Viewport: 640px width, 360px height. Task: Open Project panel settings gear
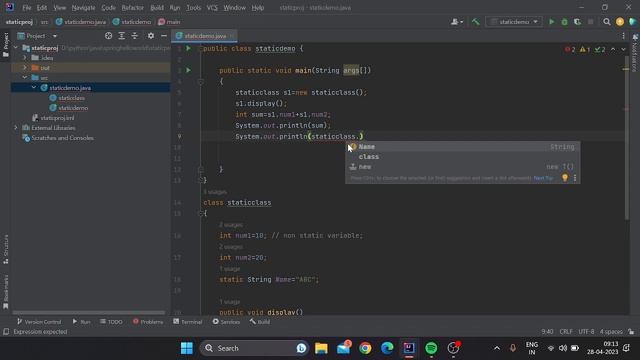(151, 36)
